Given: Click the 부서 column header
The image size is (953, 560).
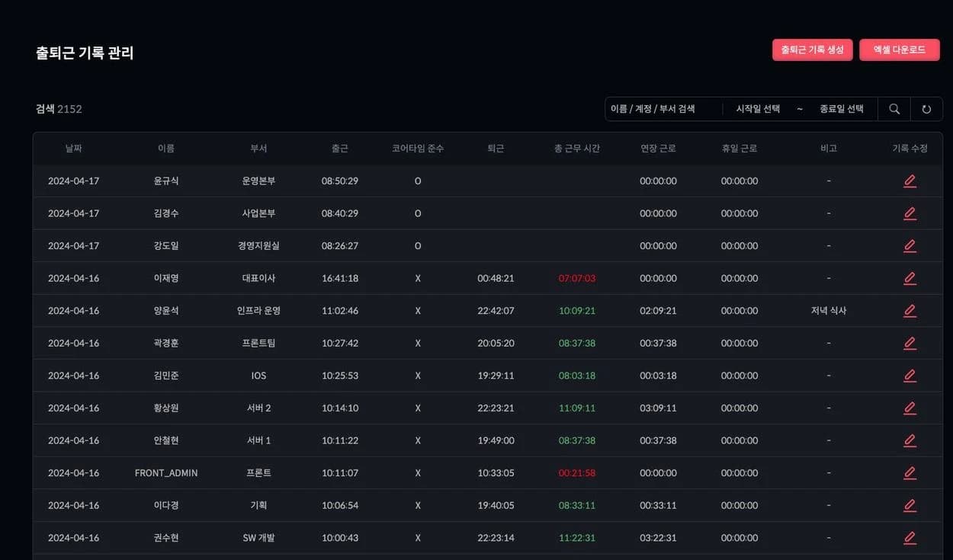Looking at the screenshot, I should pos(259,149).
